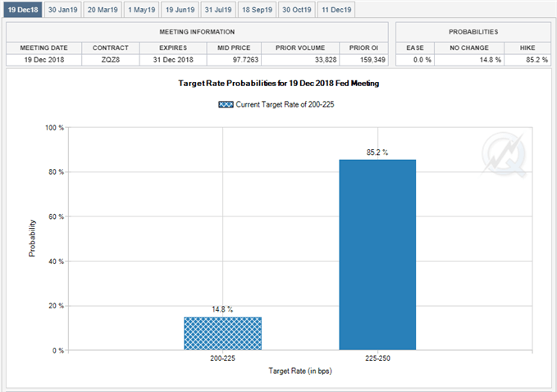Click the hatched legend swatch icon
This screenshot has width=557, height=392.
click(x=226, y=104)
